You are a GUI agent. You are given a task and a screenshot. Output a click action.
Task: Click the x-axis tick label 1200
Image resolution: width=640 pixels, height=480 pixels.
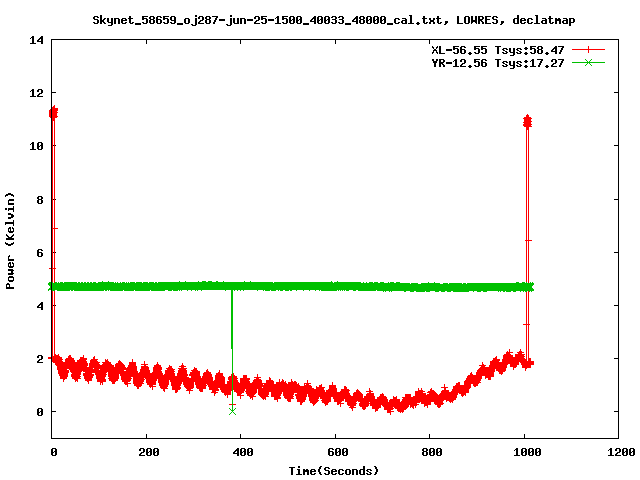pos(621,452)
